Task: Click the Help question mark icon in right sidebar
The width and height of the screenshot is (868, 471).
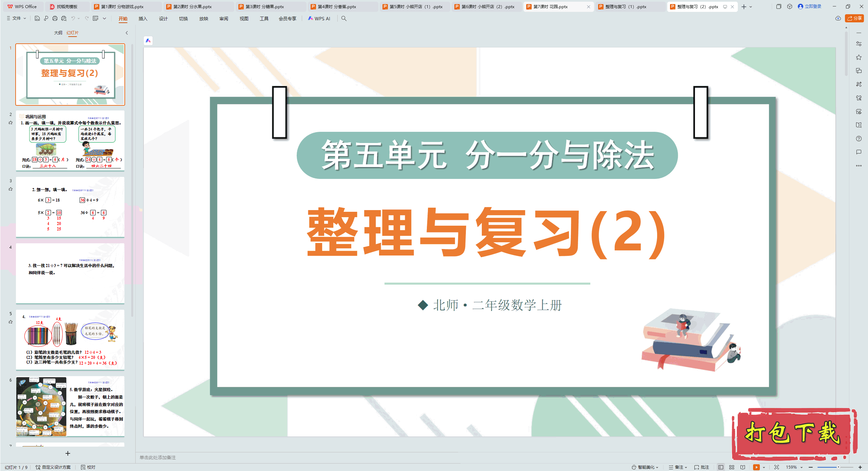Action: click(859, 139)
